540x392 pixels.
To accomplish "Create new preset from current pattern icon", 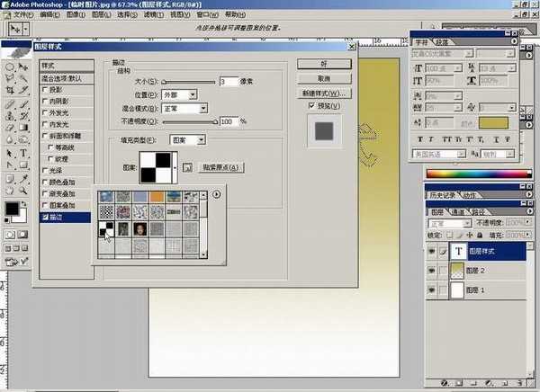I will (187, 167).
